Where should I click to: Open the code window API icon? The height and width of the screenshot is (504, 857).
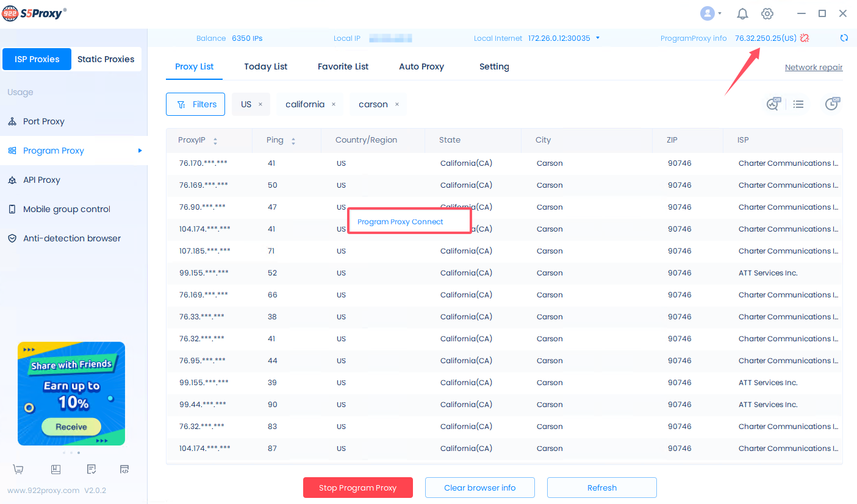(124, 469)
